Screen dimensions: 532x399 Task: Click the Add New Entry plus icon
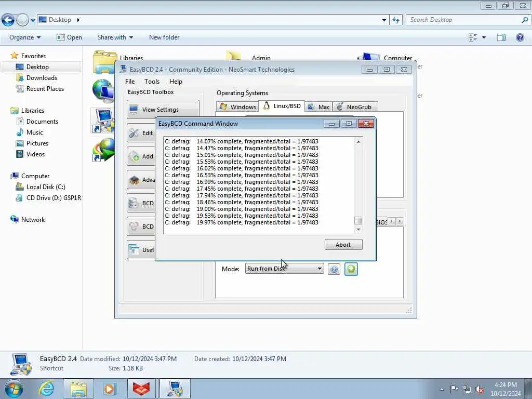pos(134,156)
